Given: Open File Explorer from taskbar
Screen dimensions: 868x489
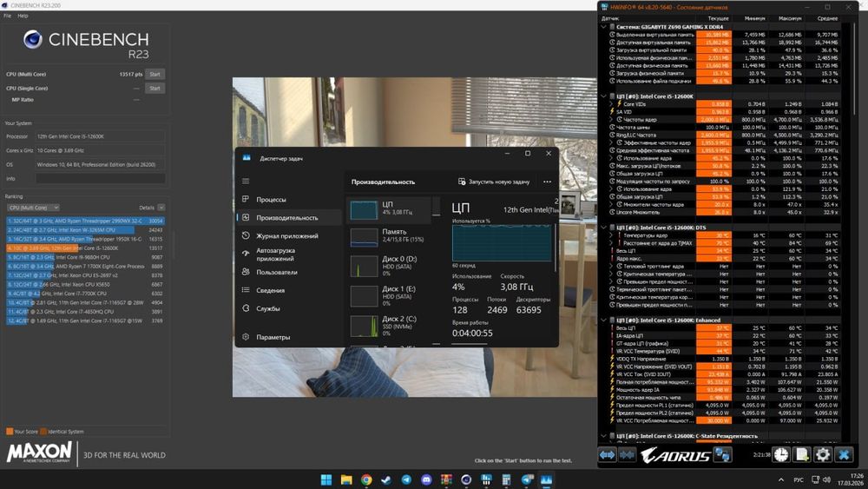Looking at the screenshot, I should pyautogui.click(x=346, y=479).
